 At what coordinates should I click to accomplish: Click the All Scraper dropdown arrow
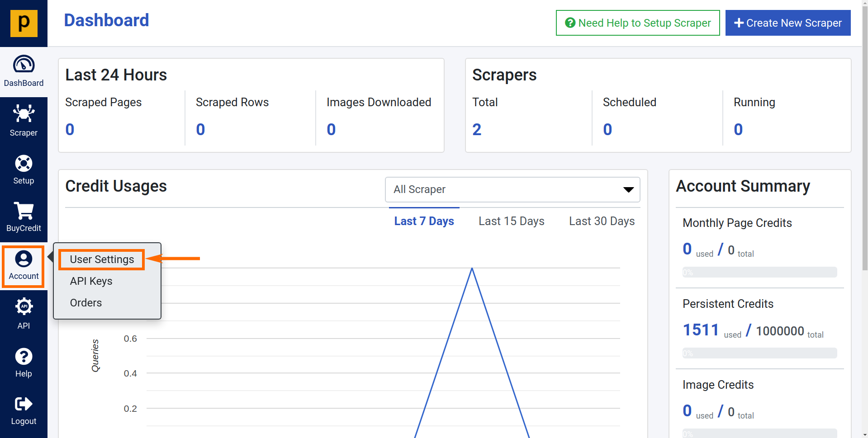(x=628, y=190)
